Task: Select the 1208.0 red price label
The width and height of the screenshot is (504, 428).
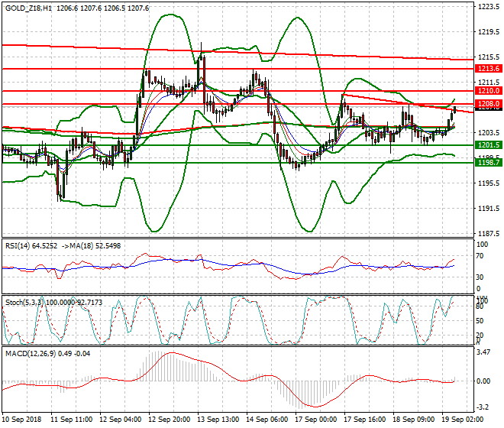Action: tap(488, 104)
